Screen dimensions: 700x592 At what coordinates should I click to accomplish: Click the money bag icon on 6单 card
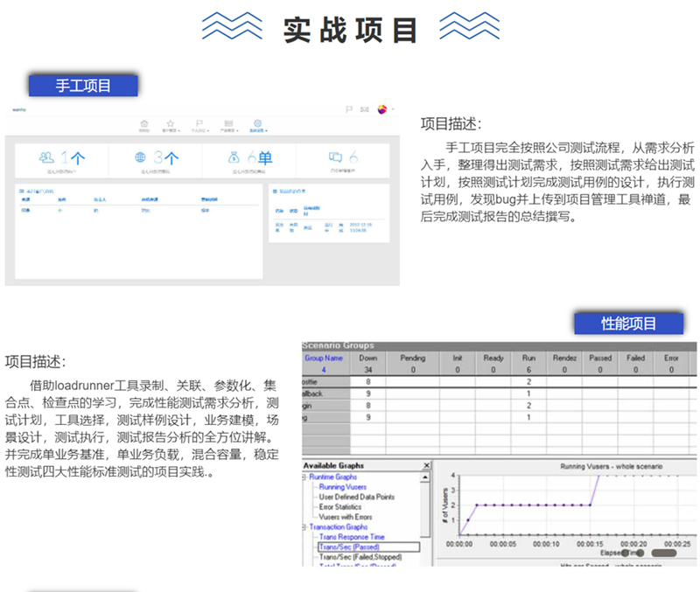(x=234, y=157)
